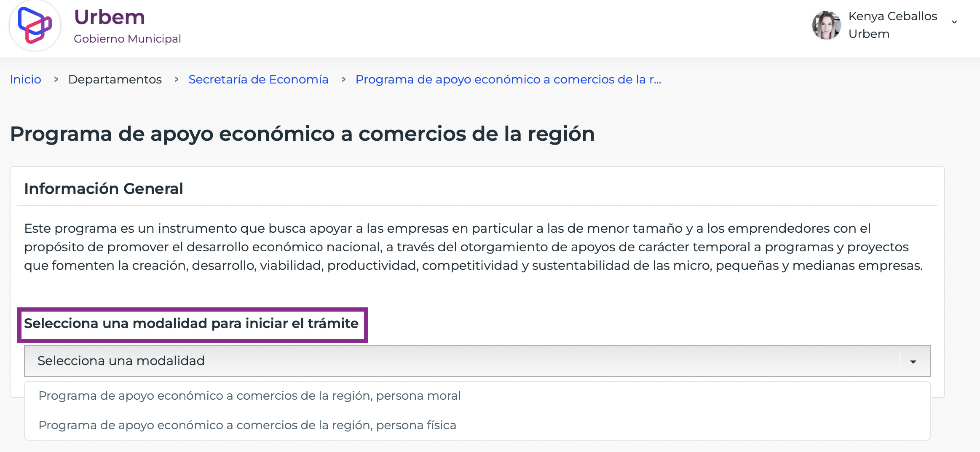Choose the 'persona moral' option
The height and width of the screenshot is (452, 980).
[x=249, y=395]
